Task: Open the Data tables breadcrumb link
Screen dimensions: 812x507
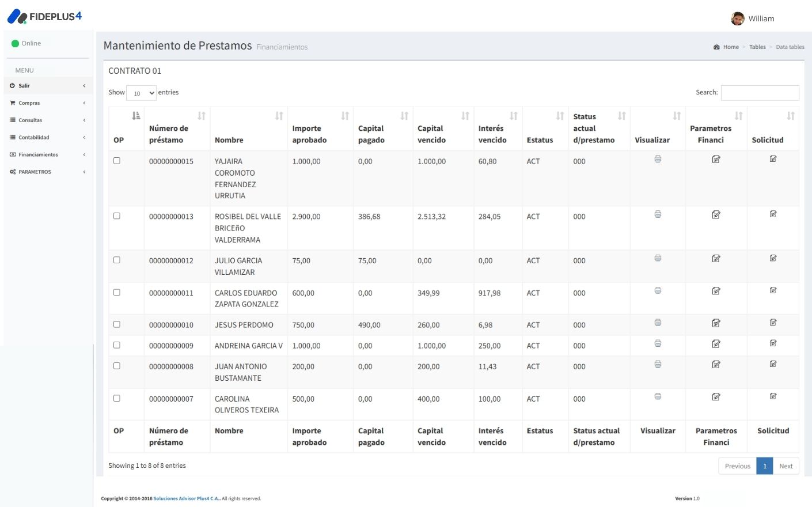Action: [x=790, y=47]
